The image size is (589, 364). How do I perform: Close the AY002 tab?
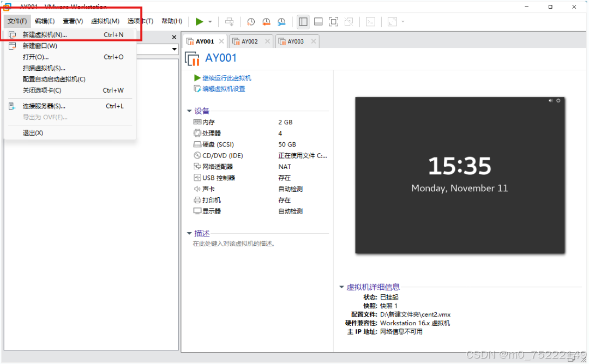tap(267, 41)
